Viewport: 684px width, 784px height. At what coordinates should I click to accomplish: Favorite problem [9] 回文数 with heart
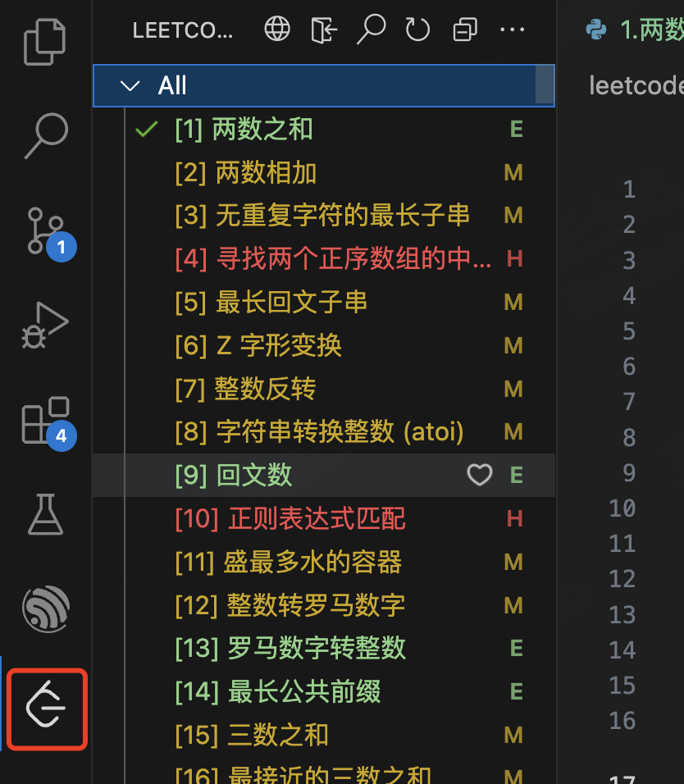(x=480, y=475)
